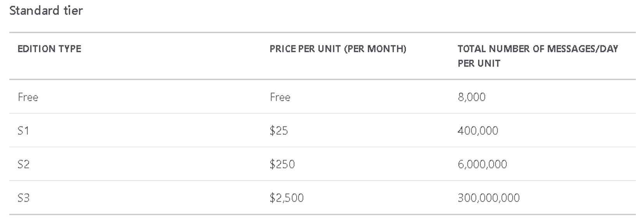
Task: Click PER UNIT on header's second line
Action: [x=479, y=64]
